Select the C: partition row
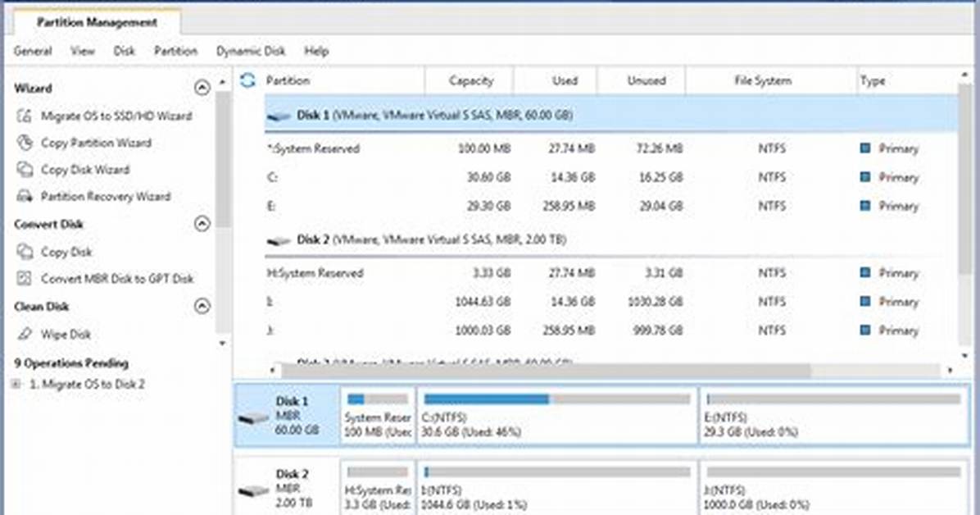The width and height of the screenshot is (980, 515). (610, 177)
